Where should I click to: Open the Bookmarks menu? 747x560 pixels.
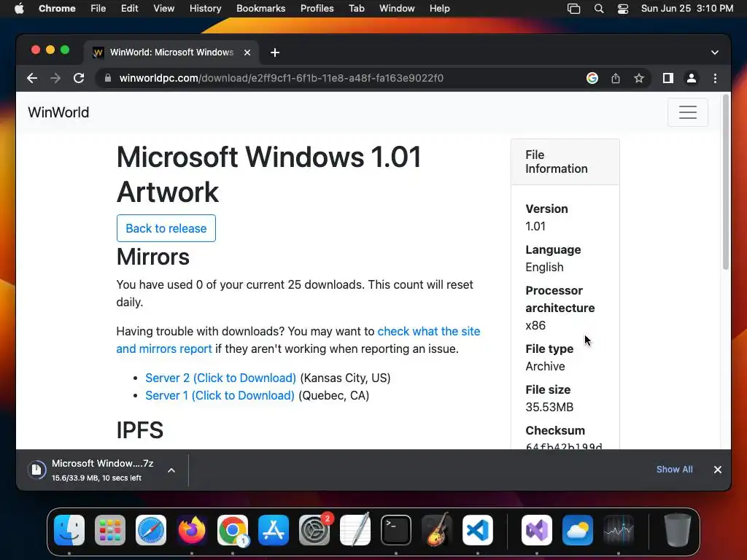260,9
